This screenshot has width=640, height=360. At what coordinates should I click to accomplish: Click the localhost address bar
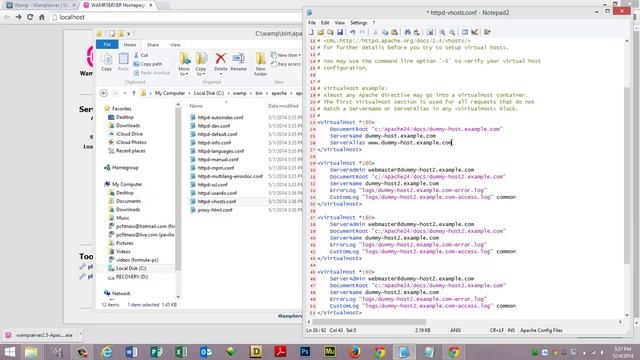click(176, 17)
